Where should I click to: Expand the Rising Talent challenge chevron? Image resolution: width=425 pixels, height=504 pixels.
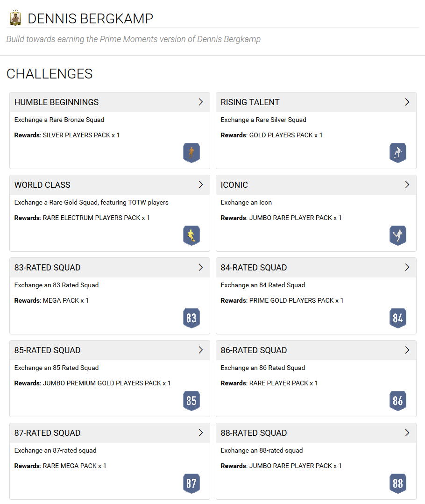click(407, 102)
